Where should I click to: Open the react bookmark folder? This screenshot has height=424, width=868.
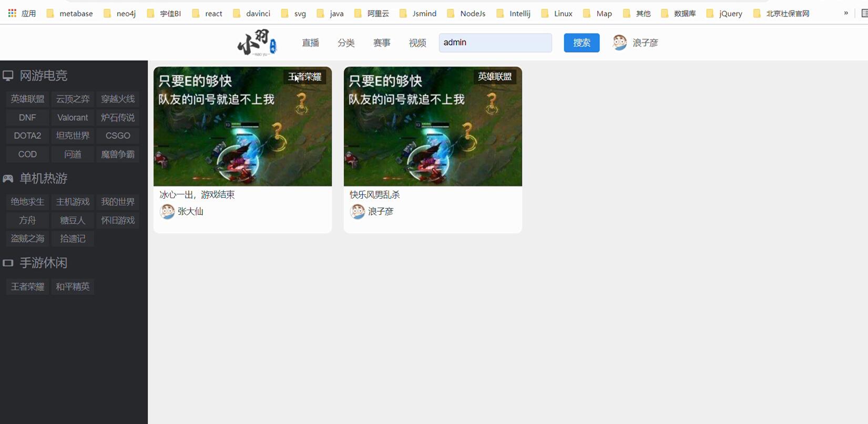pyautogui.click(x=207, y=13)
